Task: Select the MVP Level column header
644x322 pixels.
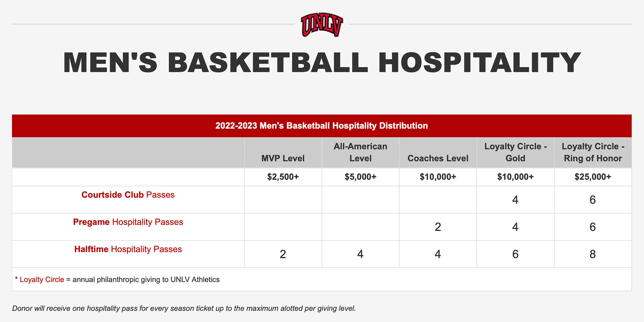Action: coord(283,158)
